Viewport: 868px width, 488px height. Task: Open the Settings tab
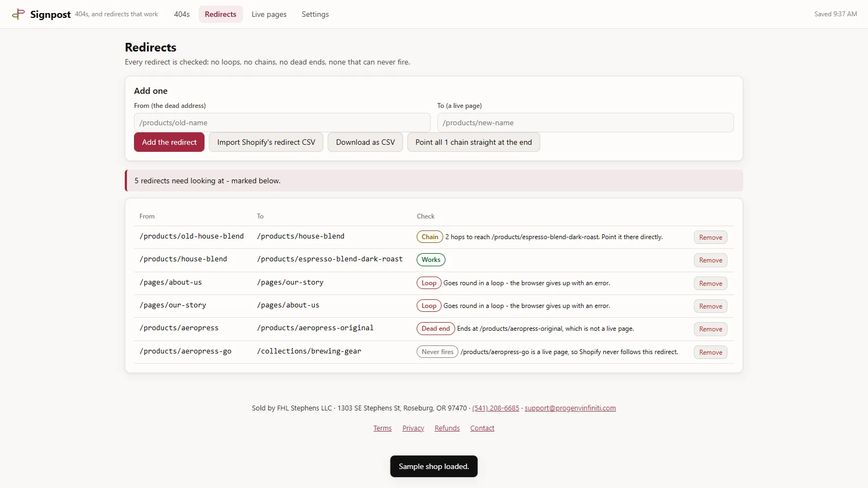(315, 14)
